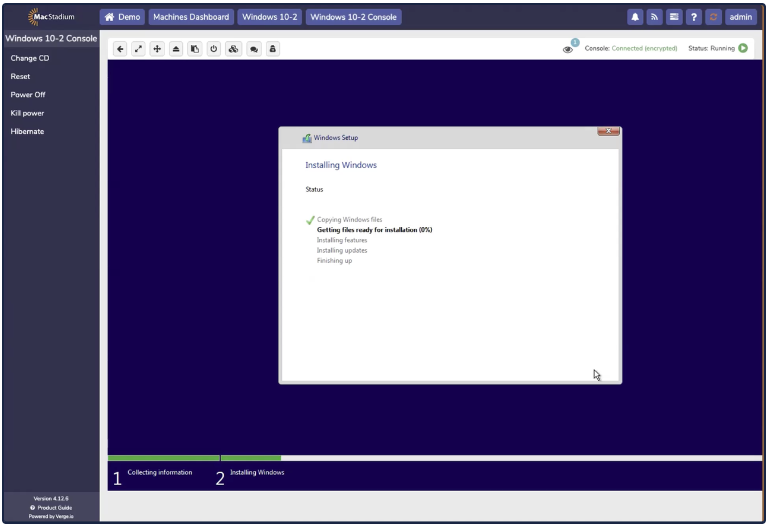The height and width of the screenshot is (524, 766).
Task: Open the admin user menu
Action: pyautogui.click(x=741, y=17)
